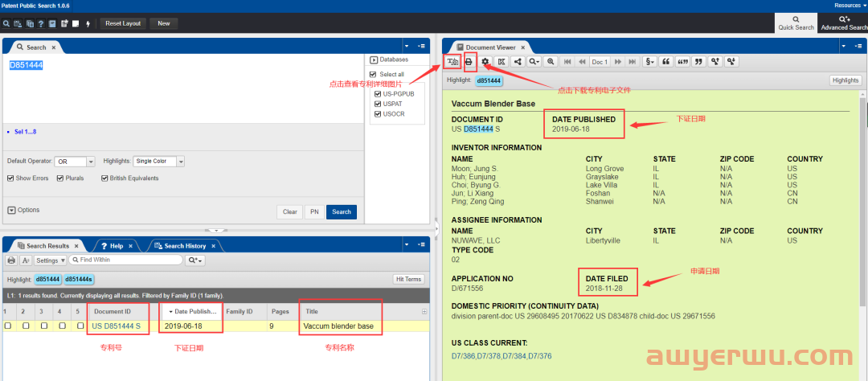
Task: Click the lightning bolt icon in top toolbar
Action: pyautogui.click(x=88, y=23)
